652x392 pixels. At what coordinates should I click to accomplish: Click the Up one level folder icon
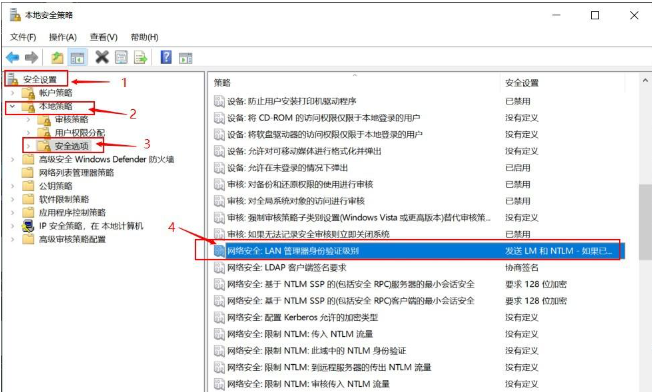57,57
